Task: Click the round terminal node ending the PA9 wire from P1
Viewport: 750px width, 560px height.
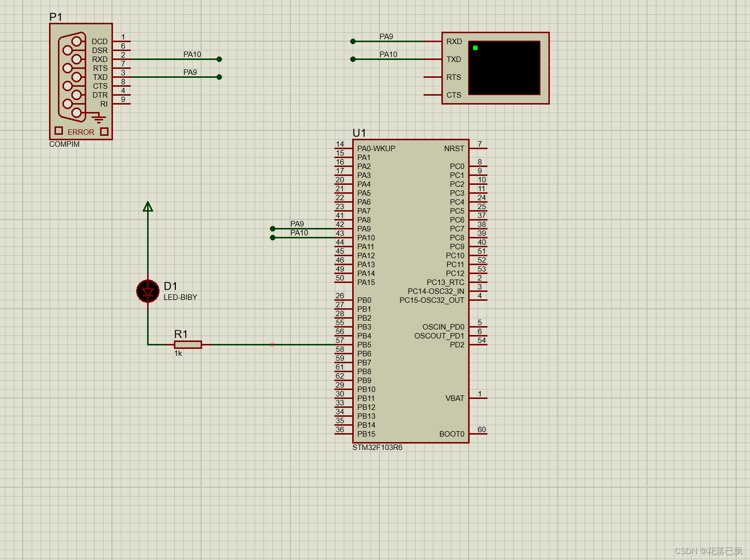Action: tap(219, 77)
